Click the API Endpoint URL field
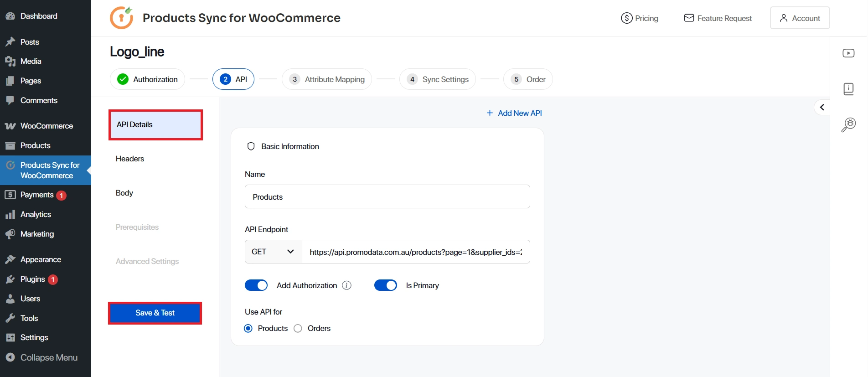 pyautogui.click(x=416, y=252)
